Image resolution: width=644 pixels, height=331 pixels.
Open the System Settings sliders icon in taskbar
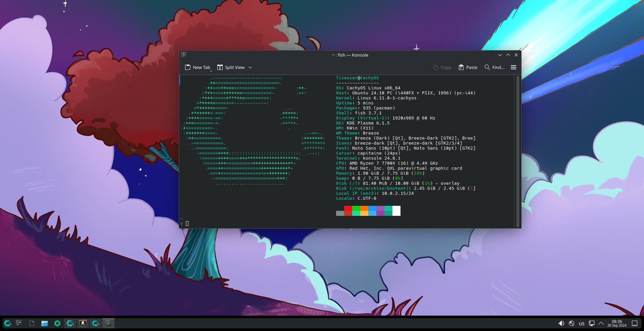point(19,323)
